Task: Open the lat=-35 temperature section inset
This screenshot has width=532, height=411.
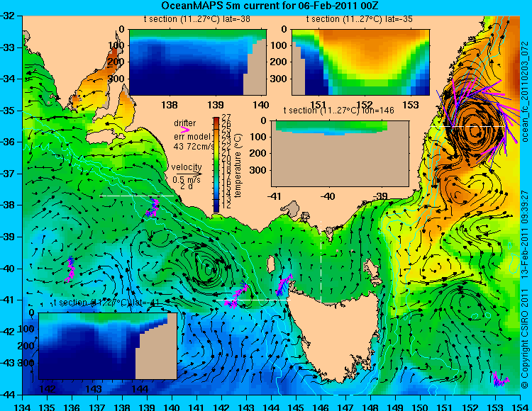Action: pos(360,62)
